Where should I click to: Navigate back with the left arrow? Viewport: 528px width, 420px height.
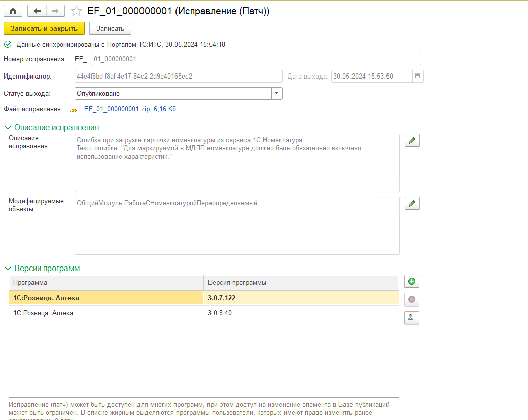(x=37, y=11)
